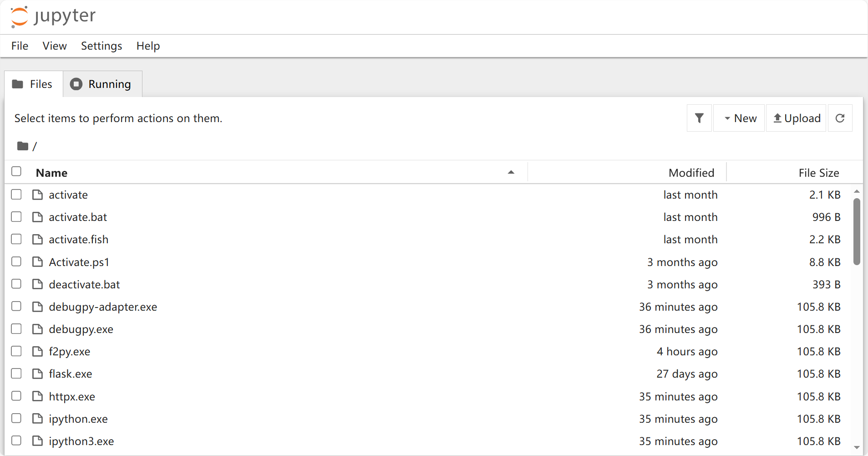Click the Running tab's kernel icon
This screenshot has height=456, width=868.
(76, 84)
